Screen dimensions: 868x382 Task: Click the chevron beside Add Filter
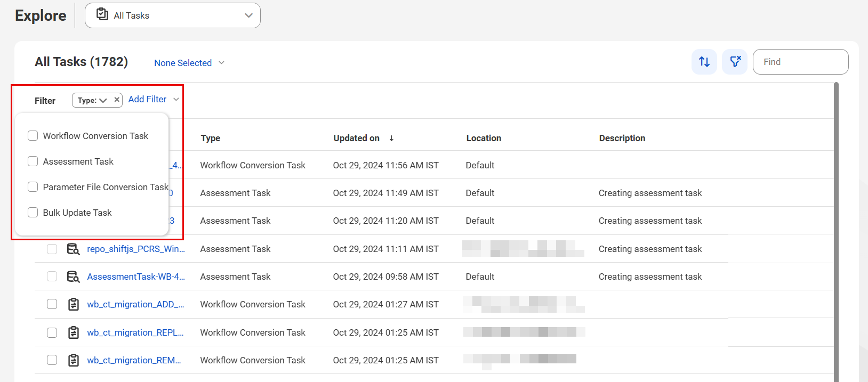(x=176, y=100)
